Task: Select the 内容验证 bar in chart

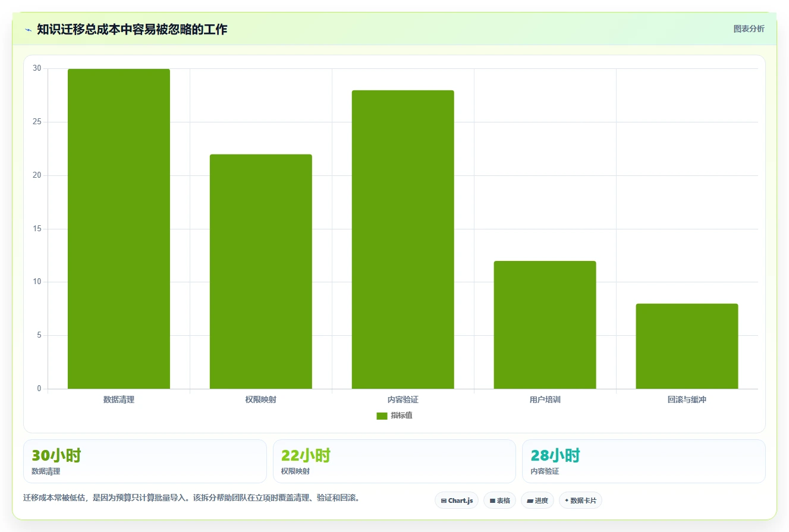Action: pos(403,240)
